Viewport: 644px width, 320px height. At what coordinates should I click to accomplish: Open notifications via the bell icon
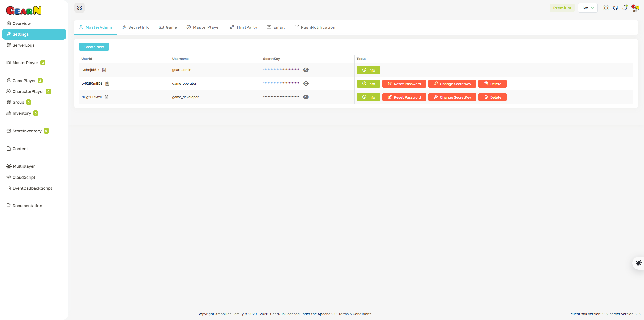pos(624,8)
